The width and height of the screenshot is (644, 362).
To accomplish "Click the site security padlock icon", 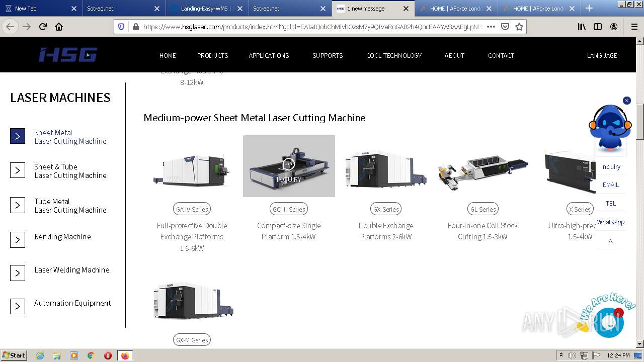I will pos(136,27).
